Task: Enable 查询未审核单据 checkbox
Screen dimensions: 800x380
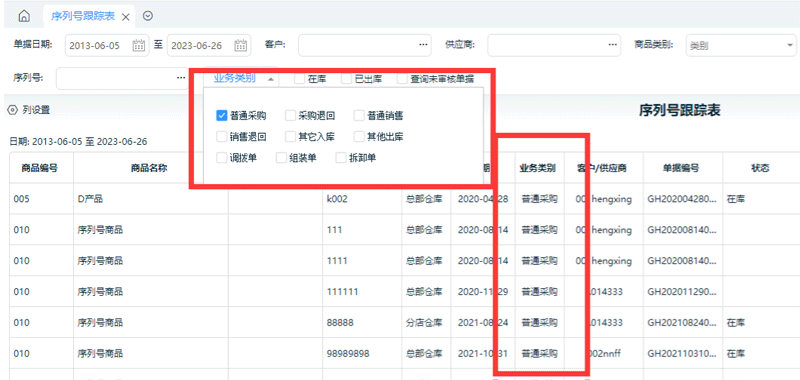Action: point(403,79)
